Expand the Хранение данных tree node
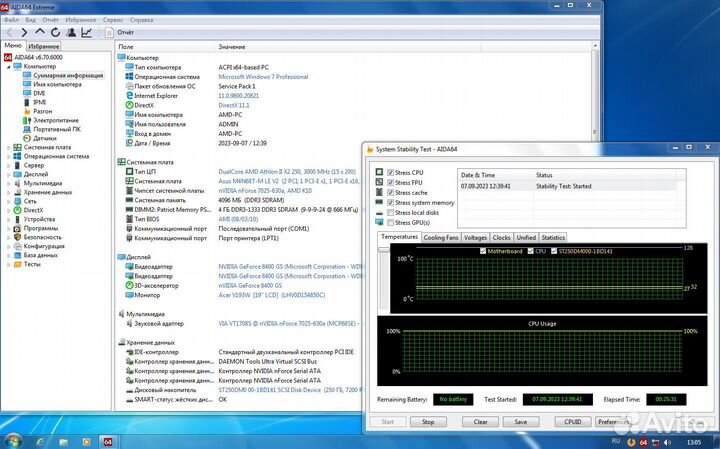Image resolution: width=720 pixels, height=449 pixels. (8, 192)
